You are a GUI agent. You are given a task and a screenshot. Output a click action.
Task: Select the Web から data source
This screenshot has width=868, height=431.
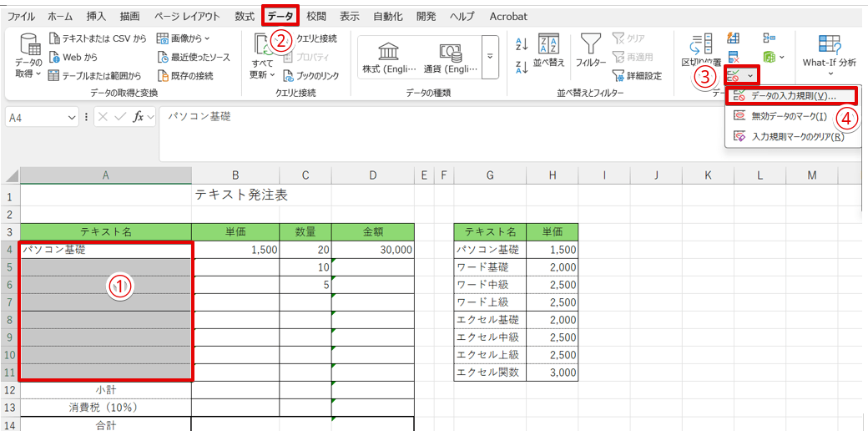(73, 57)
